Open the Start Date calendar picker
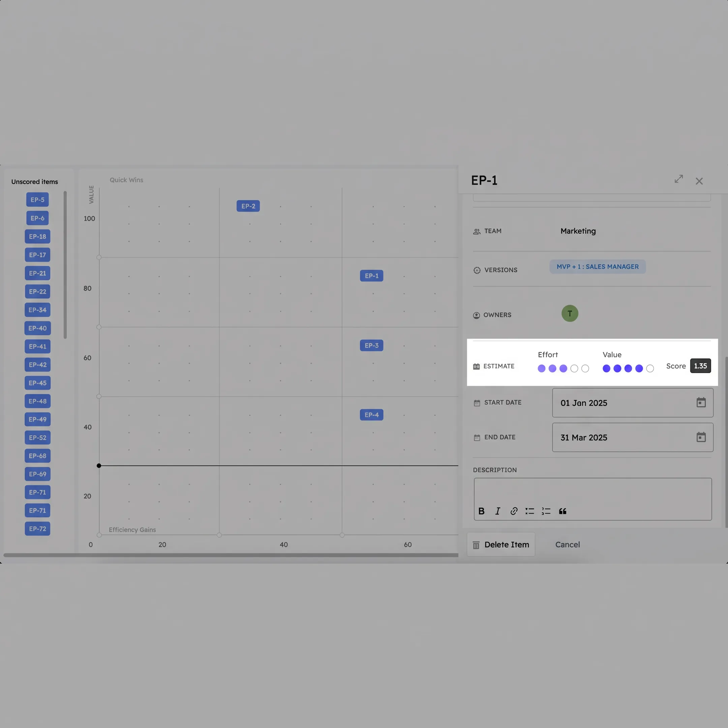728x728 pixels. pyautogui.click(x=701, y=402)
